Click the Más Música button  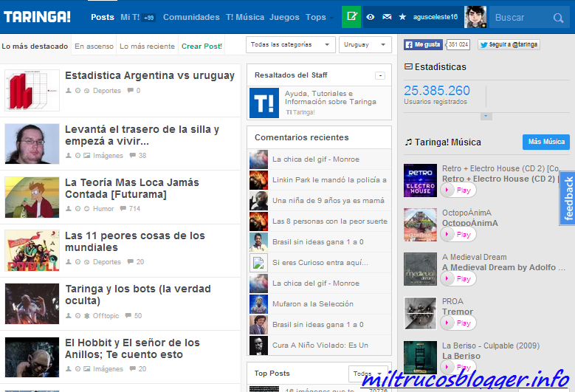click(x=545, y=142)
